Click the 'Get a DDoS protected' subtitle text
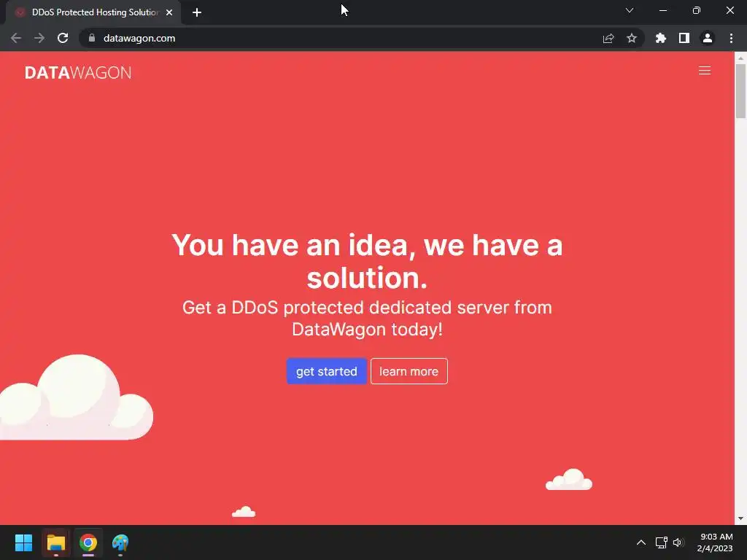This screenshot has height=560, width=747. (x=367, y=318)
